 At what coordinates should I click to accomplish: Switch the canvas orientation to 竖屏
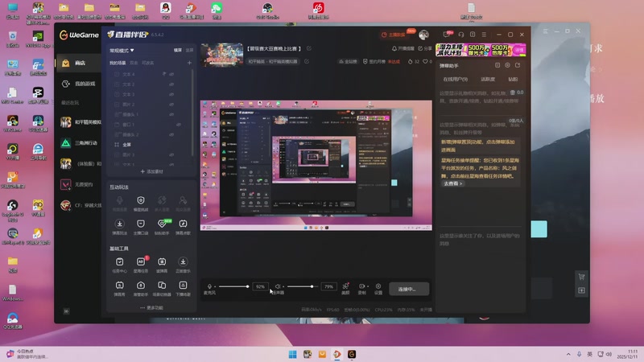(x=189, y=50)
